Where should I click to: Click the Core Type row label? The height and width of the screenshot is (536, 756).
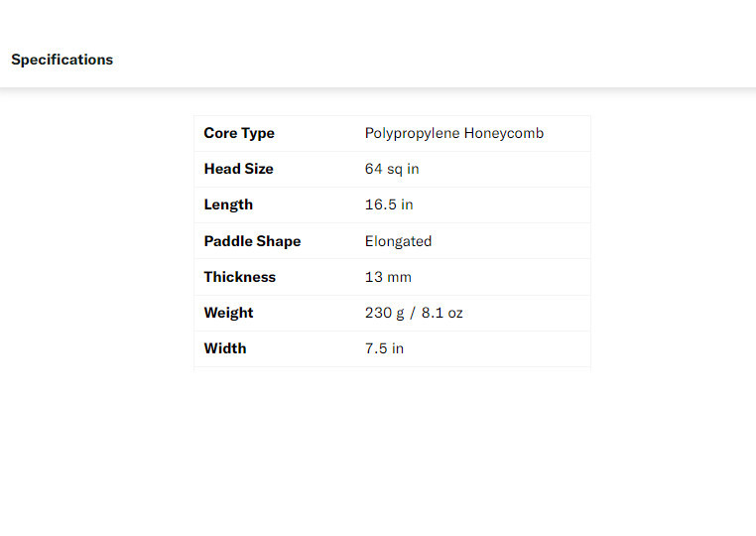pos(239,133)
